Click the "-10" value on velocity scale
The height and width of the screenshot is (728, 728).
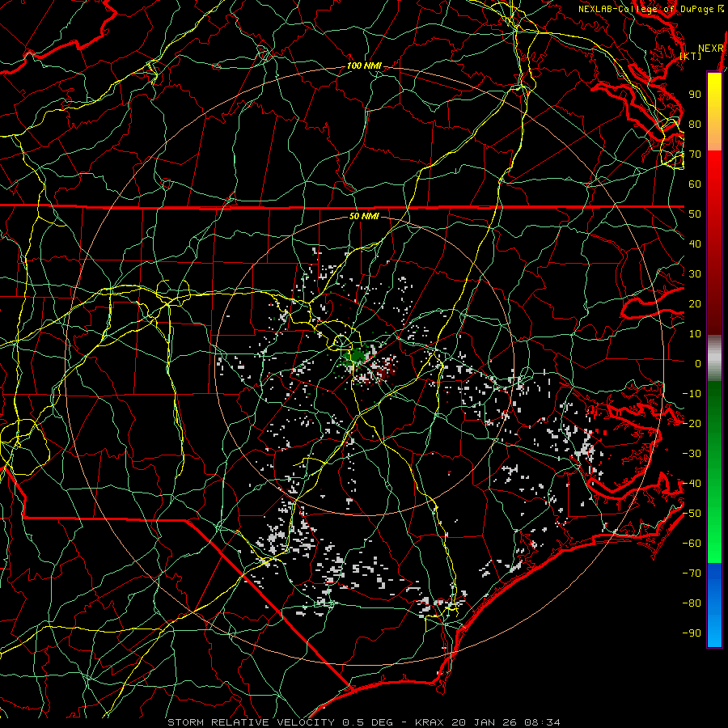(x=692, y=394)
